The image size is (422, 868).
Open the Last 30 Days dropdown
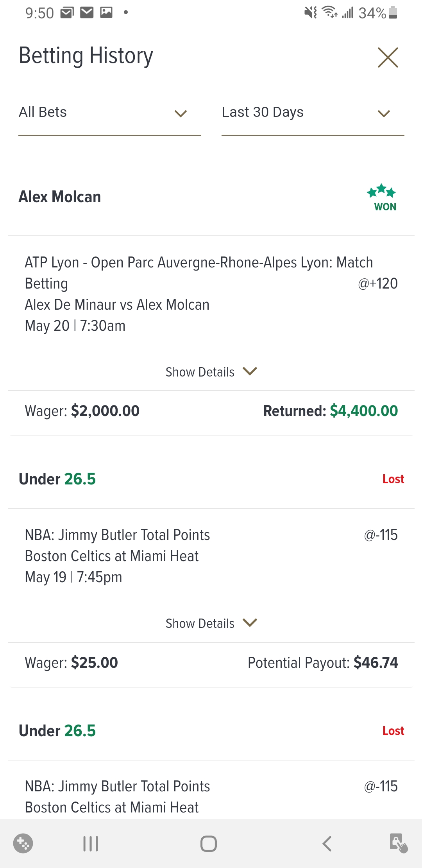pyautogui.click(x=313, y=113)
